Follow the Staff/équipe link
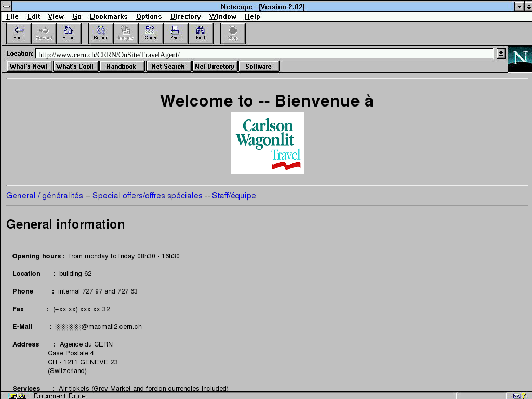Viewport: 532px width, 399px height. [x=234, y=196]
